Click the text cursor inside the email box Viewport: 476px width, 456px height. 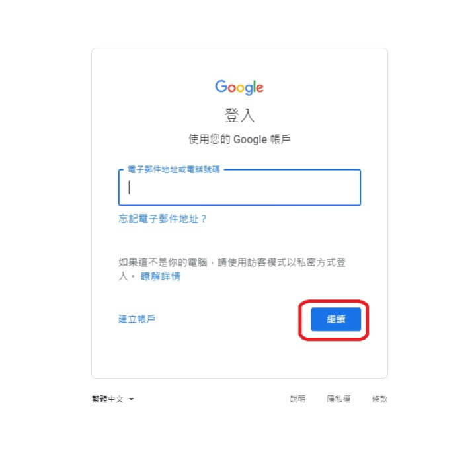(130, 187)
